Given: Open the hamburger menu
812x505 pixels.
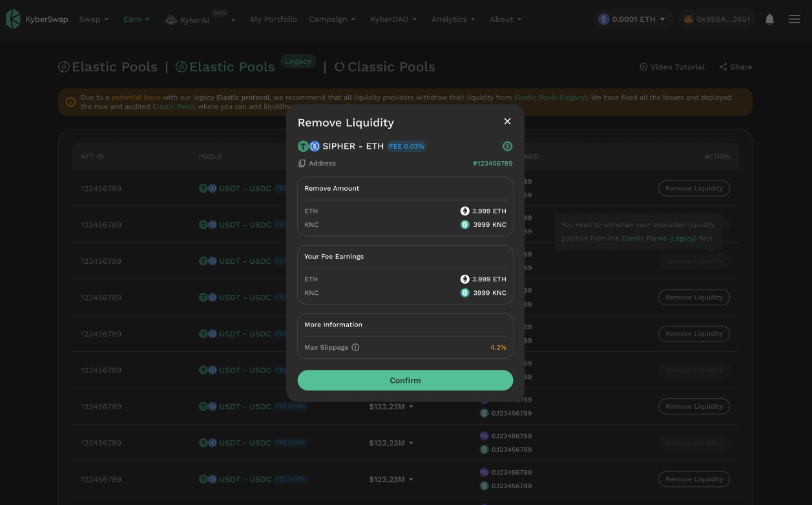Looking at the screenshot, I should point(795,19).
